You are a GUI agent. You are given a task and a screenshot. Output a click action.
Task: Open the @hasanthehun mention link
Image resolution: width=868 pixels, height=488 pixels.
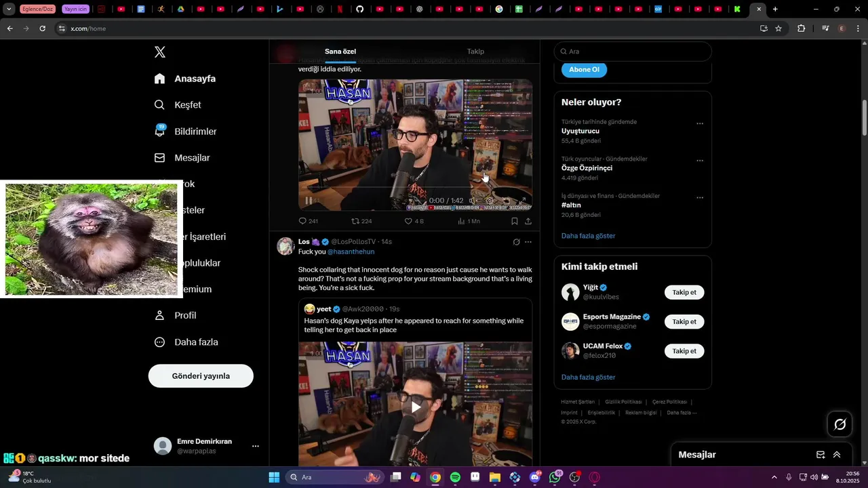pos(351,251)
